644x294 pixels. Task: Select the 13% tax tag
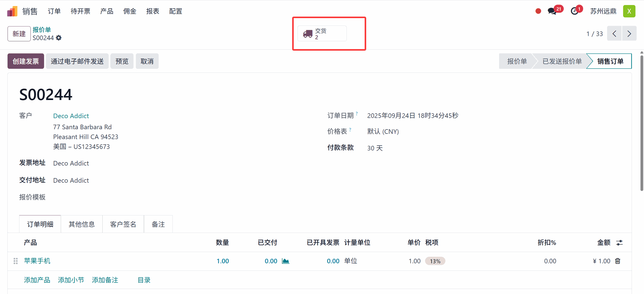point(435,261)
